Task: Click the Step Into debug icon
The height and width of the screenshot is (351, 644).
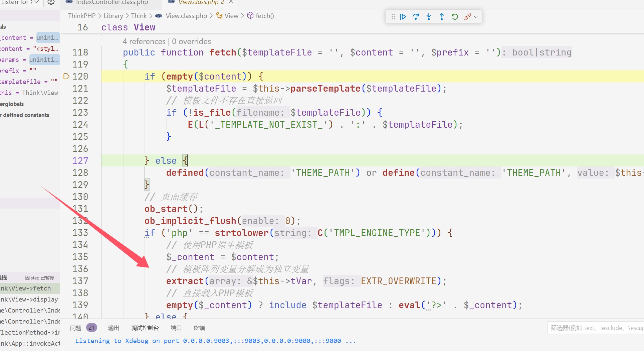Action: (429, 17)
